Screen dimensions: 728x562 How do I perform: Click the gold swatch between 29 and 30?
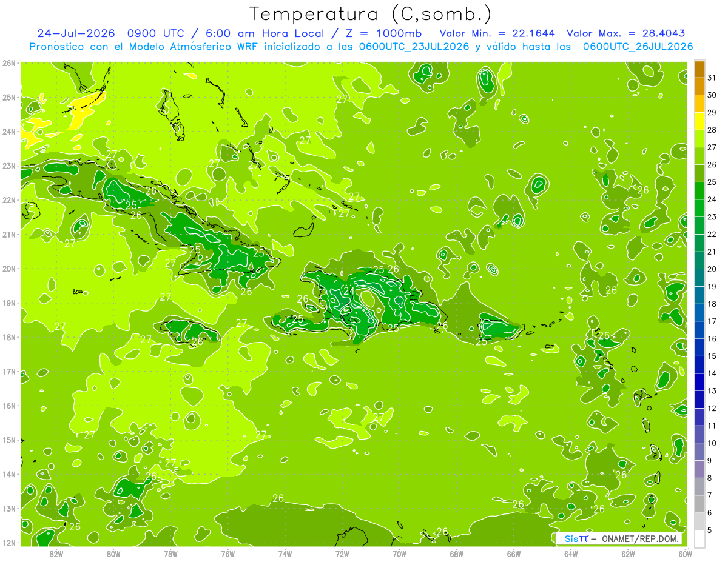(699, 104)
